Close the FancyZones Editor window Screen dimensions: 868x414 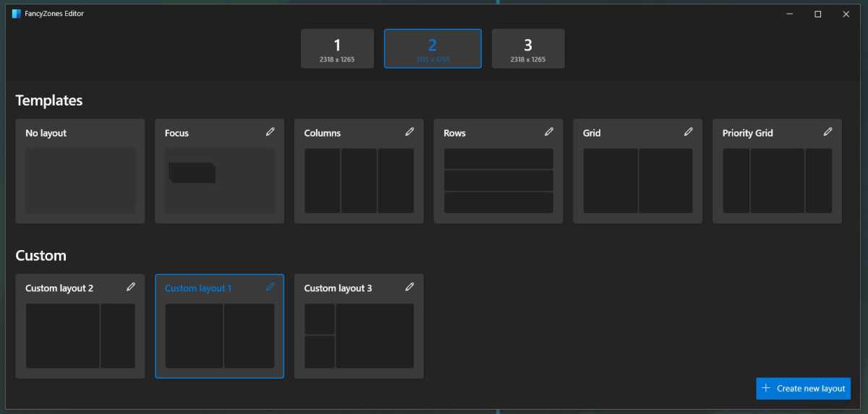tap(846, 14)
